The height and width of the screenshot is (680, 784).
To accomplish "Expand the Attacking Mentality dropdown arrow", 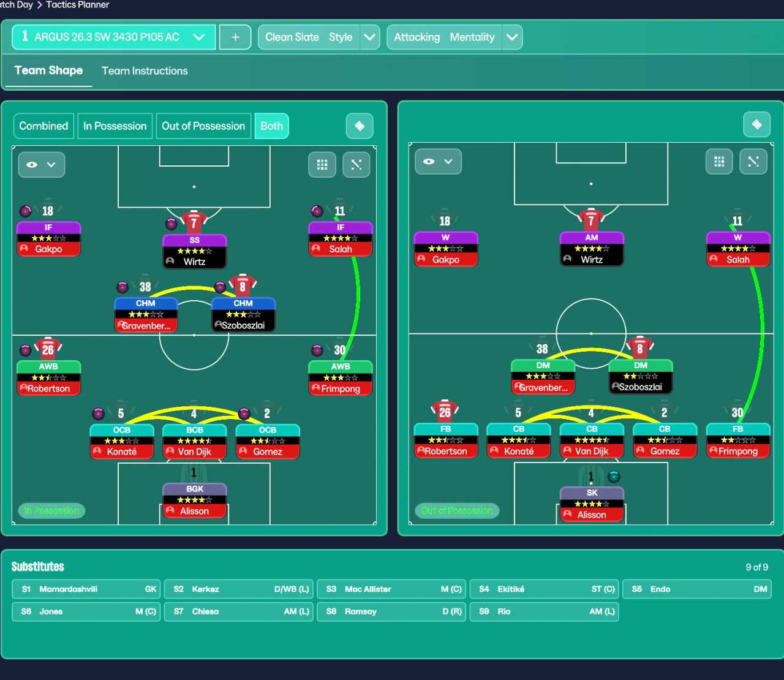I will [512, 37].
